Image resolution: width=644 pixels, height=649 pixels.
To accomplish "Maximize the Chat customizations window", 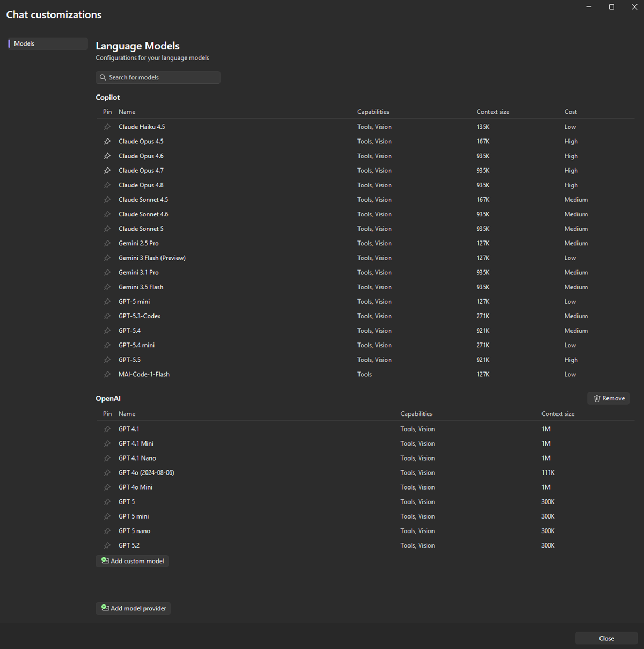I will (612, 7).
